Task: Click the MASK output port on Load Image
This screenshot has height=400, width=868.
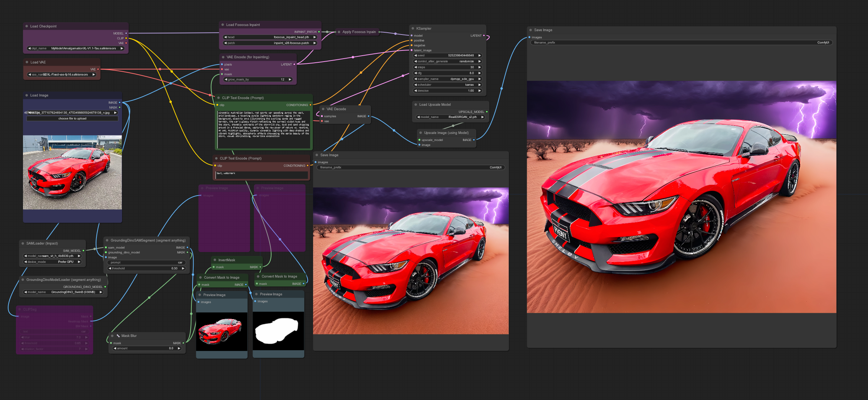Action: click(x=119, y=108)
